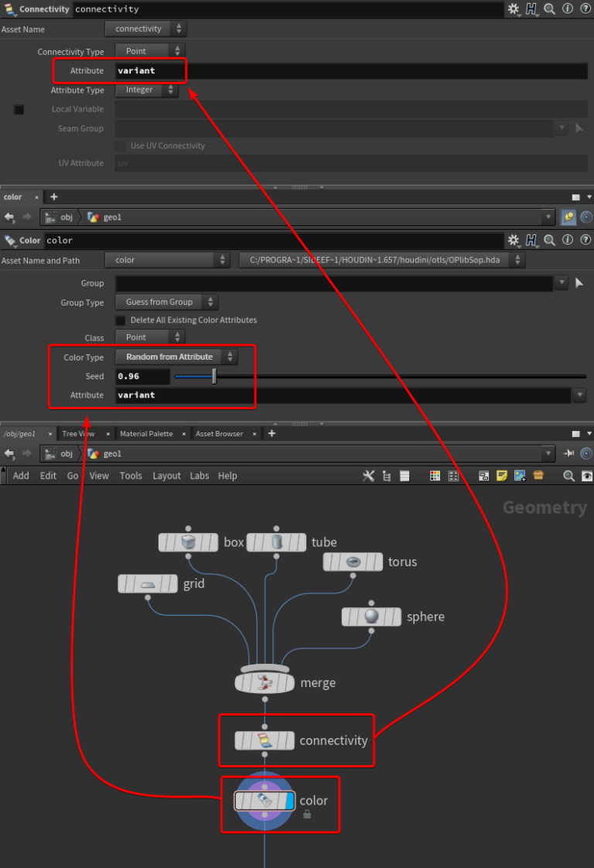Open the Labs menu

(200, 476)
